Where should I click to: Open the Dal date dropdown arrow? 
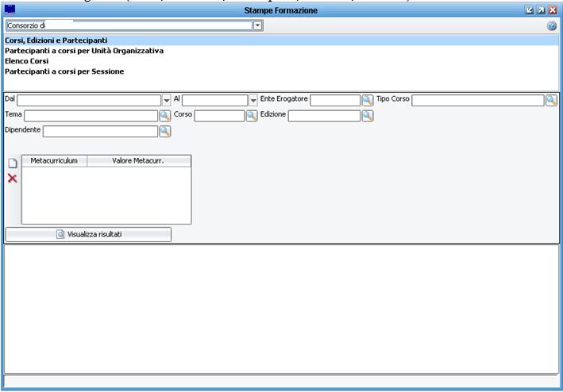tap(167, 100)
